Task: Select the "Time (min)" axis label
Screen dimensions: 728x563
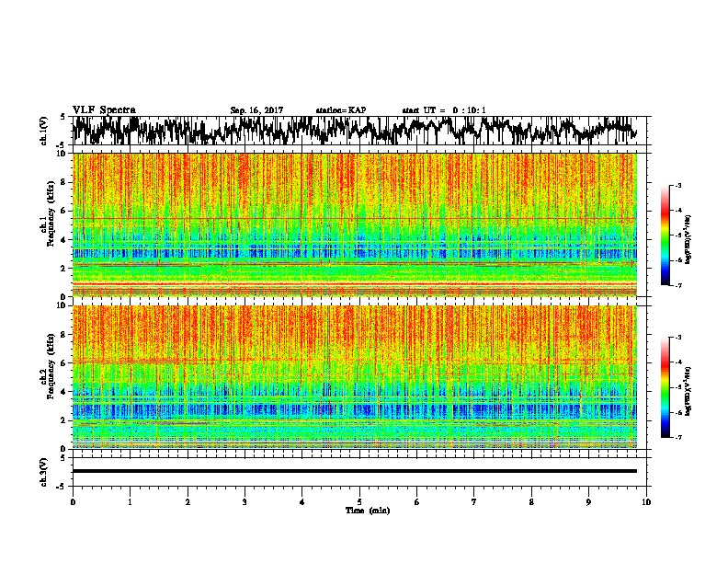Action: (368, 511)
